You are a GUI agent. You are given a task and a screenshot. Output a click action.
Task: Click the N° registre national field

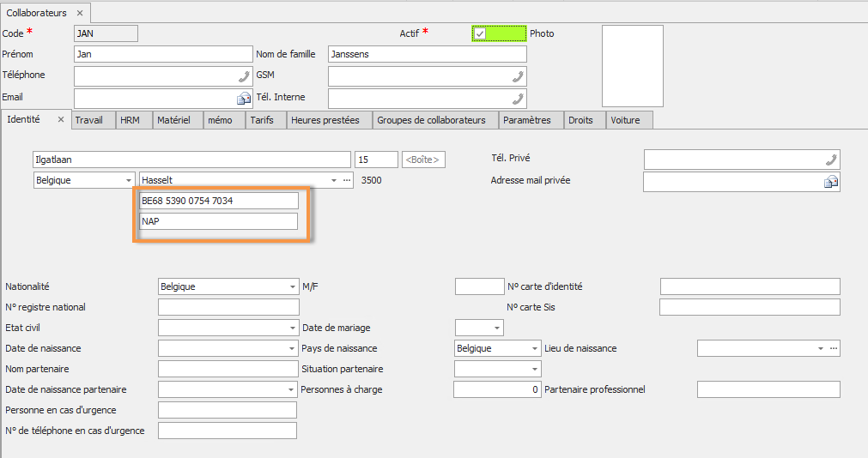228,307
